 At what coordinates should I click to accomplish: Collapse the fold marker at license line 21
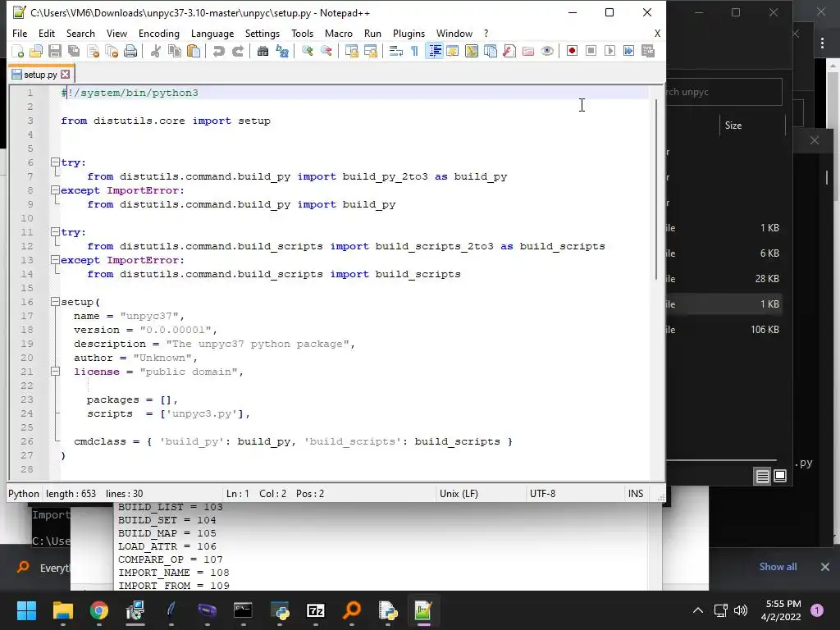point(55,371)
